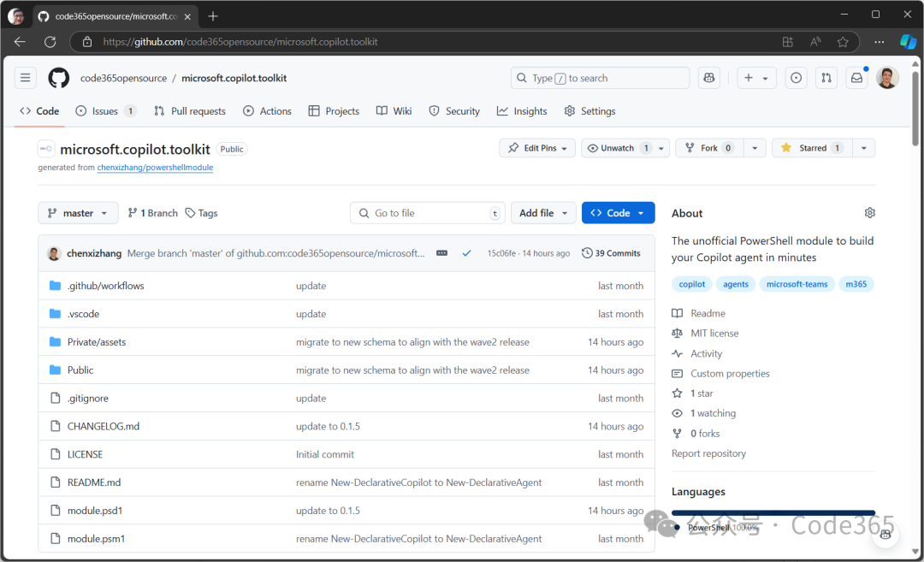This screenshot has height=562, width=924.
Task: View site information lock icon
Action: pos(87,42)
